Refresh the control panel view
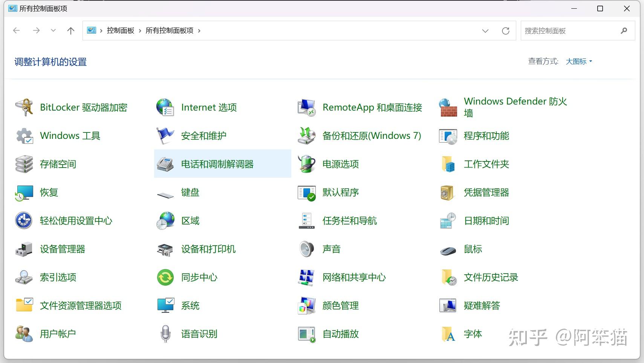 coord(506,31)
